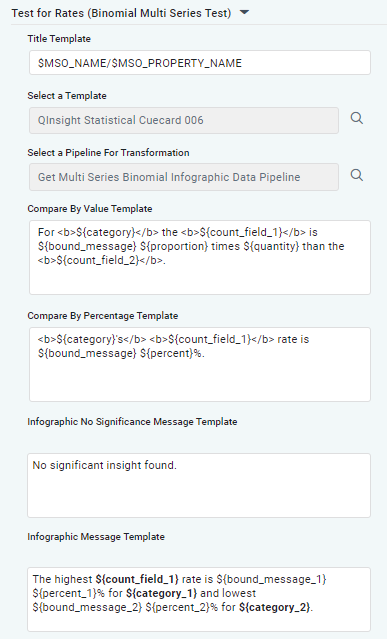387x639 pixels.
Task: Focus the Title Template input field
Action: pyautogui.click(x=200, y=63)
